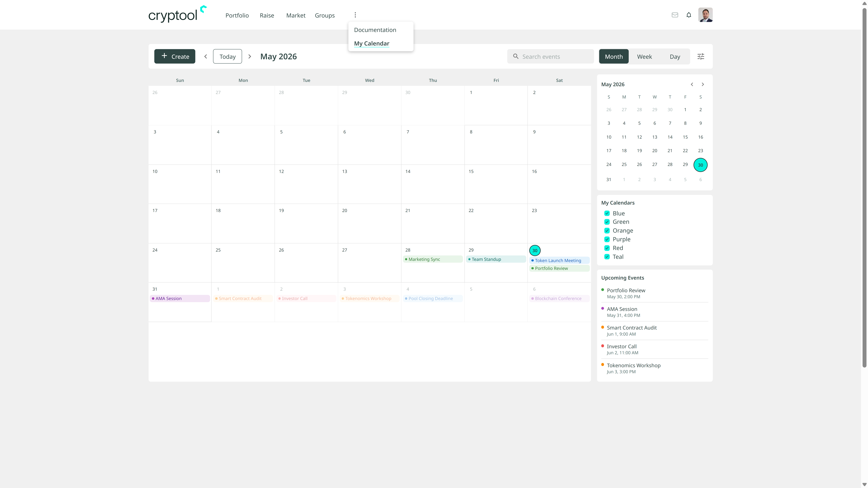Screen dimensions: 868x488
Task: Select Documentation from the dropdown menu
Action: [x=375, y=30]
